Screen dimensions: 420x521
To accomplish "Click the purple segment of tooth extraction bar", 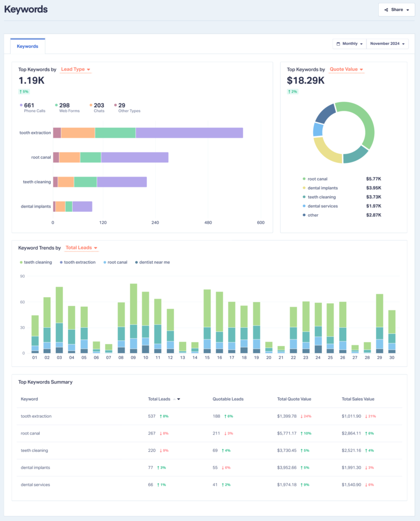I will pyautogui.click(x=189, y=133).
